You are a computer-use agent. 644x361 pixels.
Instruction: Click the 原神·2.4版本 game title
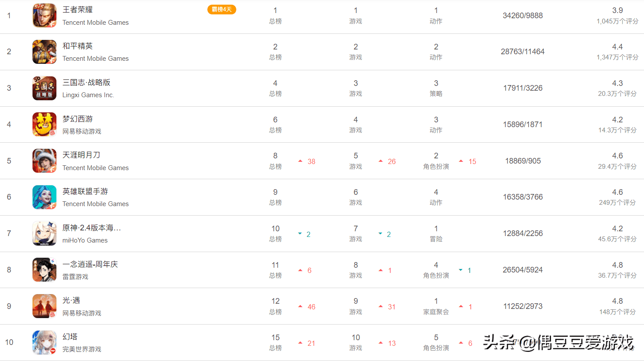tap(92, 228)
